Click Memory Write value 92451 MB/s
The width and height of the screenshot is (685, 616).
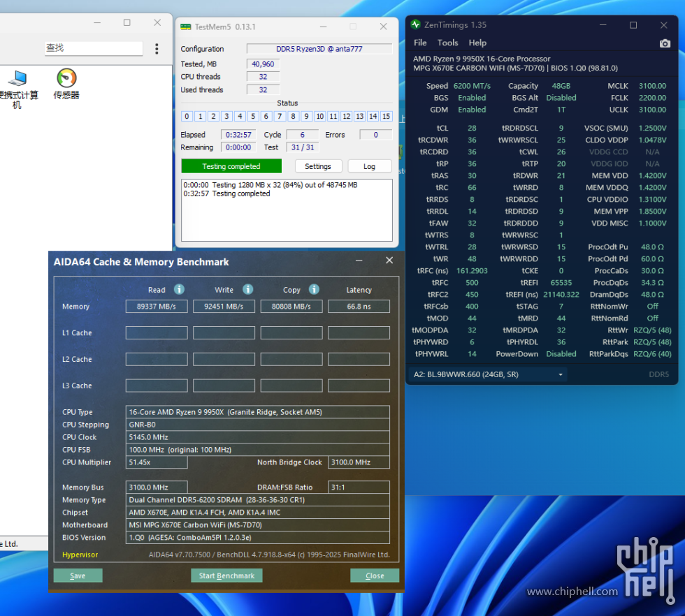[x=224, y=307]
